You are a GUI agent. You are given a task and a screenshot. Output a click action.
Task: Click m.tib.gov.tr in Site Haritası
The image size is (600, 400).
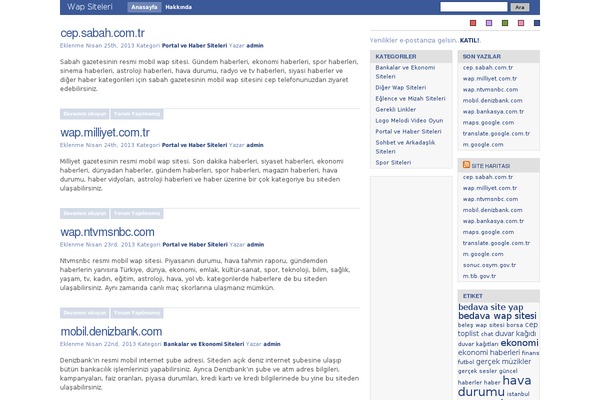click(479, 276)
